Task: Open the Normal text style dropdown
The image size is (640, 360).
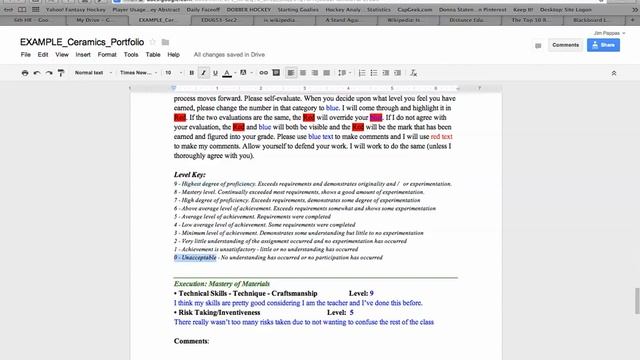Action: coord(93,73)
